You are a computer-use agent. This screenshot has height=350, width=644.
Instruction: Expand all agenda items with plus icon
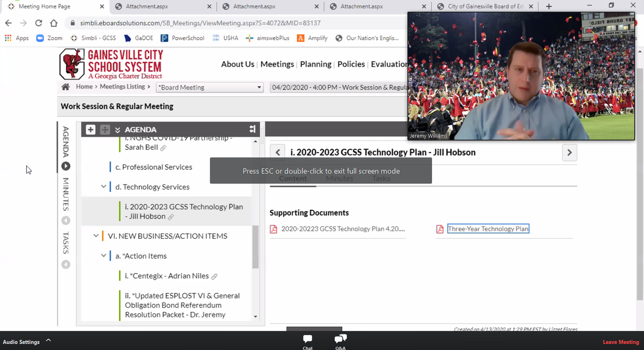tap(90, 129)
